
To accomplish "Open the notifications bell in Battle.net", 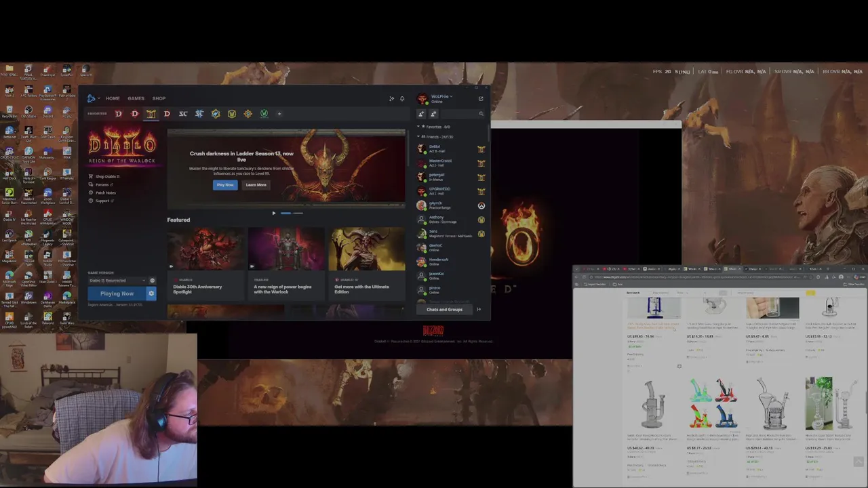I will (x=401, y=99).
